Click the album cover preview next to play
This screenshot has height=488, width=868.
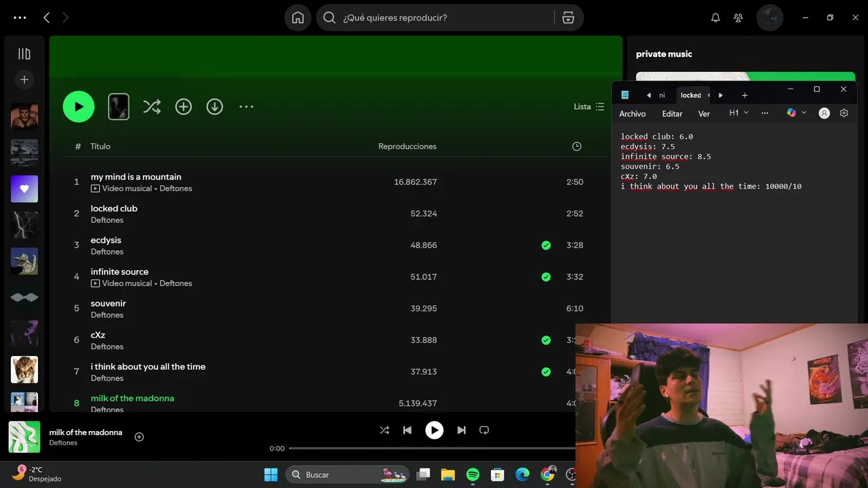click(119, 106)
